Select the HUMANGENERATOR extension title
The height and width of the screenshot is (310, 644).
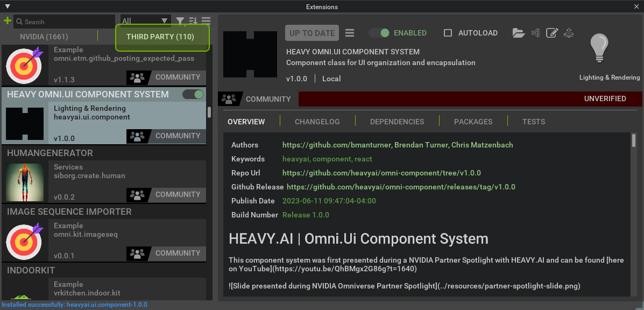tap(49, 153)
